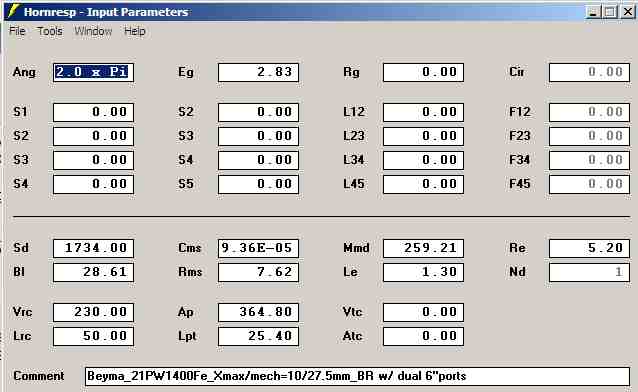This screenshot has height=392, width=638.
Task: Click the L12 label
Action: [354, 112]
